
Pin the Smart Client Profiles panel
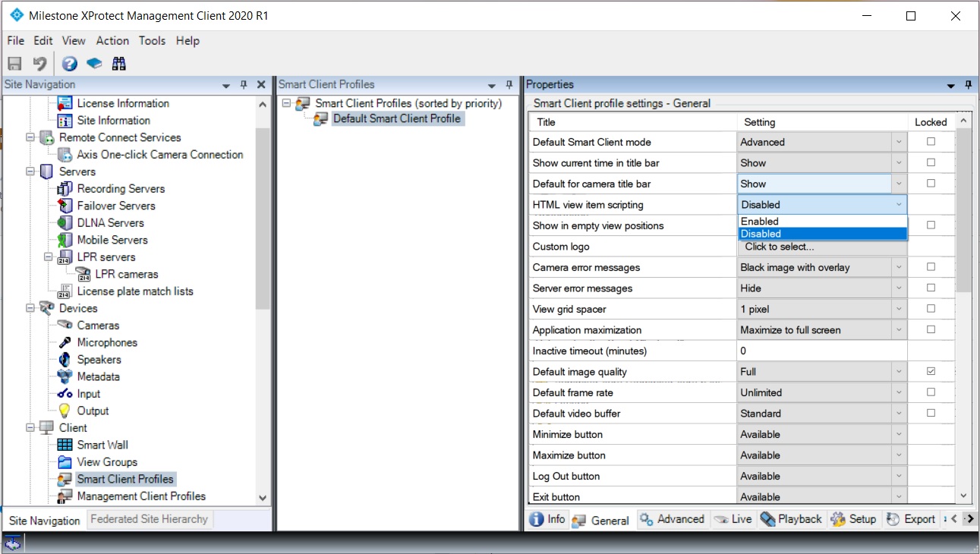tap(509, 84)
